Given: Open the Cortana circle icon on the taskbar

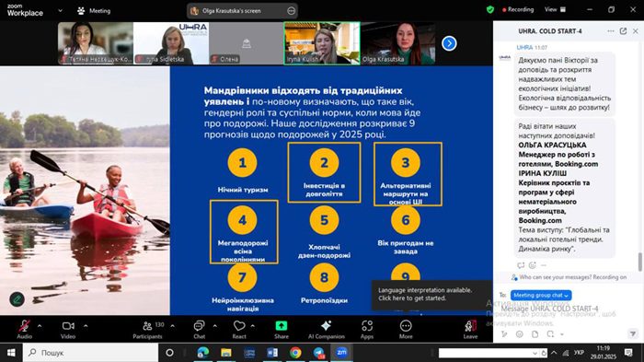Looking at the screenshot, I should point(169,353).
